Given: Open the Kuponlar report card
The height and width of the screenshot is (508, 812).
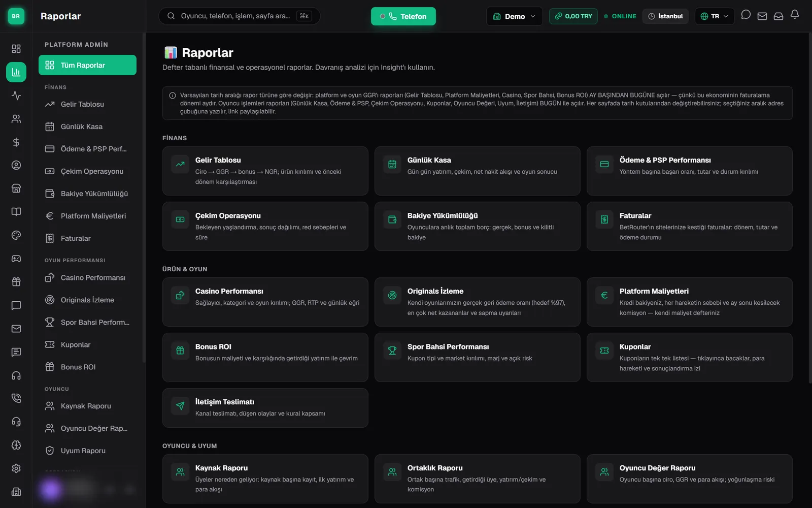Looking at the screenshot, I should click(689, 357).
